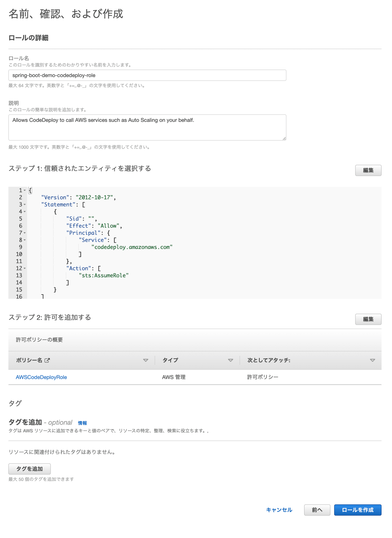Collapse the fold arrow on line 4
The image size is (392, 538).
(x=24, y=212)
